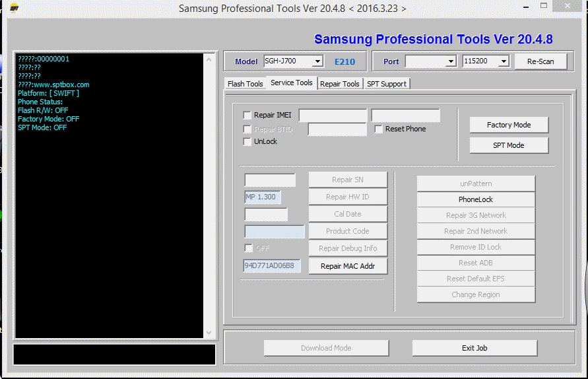Maximize the Samsung Professional Tools window

coord(544,6)
